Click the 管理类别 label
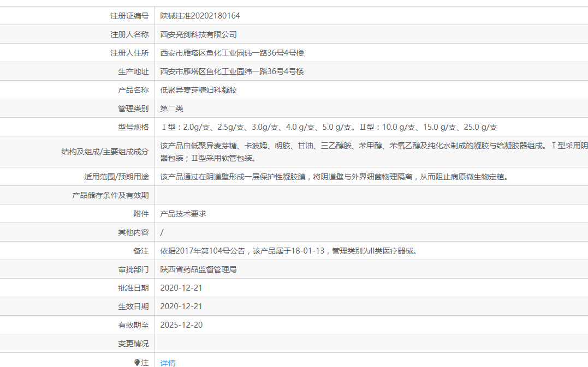 click(x=133, y=109)
